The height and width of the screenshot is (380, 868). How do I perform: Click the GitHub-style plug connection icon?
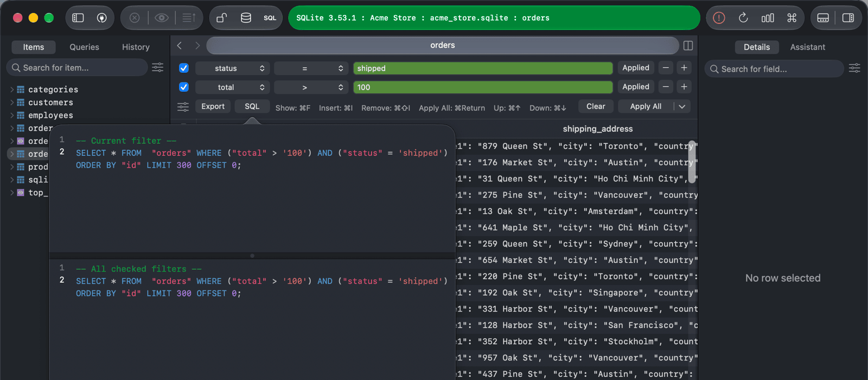point(101,18)
